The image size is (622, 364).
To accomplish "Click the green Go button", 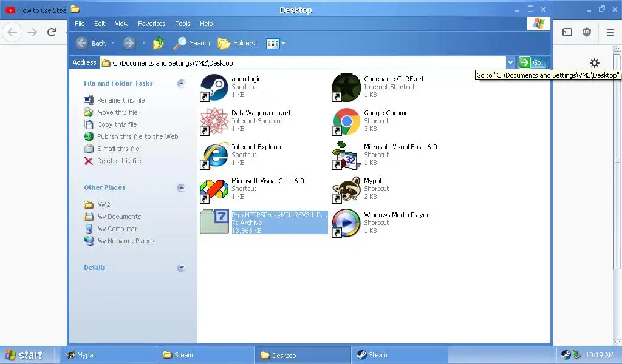I will point(532,62).
